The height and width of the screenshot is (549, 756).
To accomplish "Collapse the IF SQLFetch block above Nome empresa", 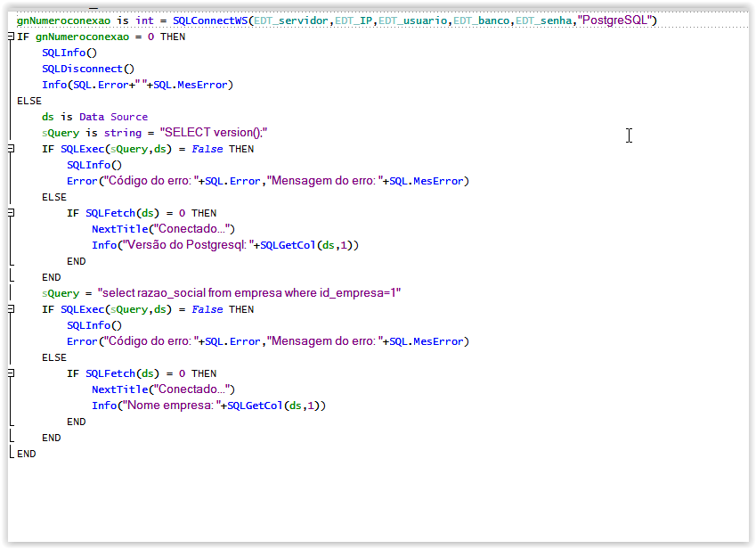I will click(11, 373).
